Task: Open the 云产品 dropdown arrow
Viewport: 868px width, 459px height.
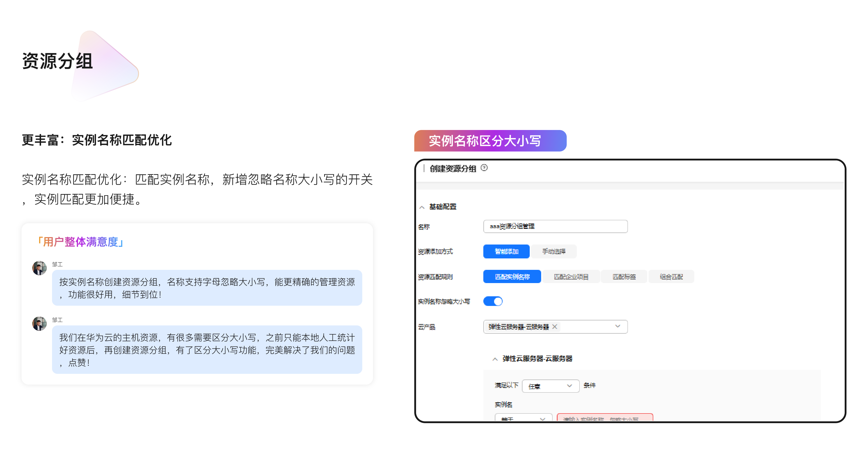Action: click(617, 326)
